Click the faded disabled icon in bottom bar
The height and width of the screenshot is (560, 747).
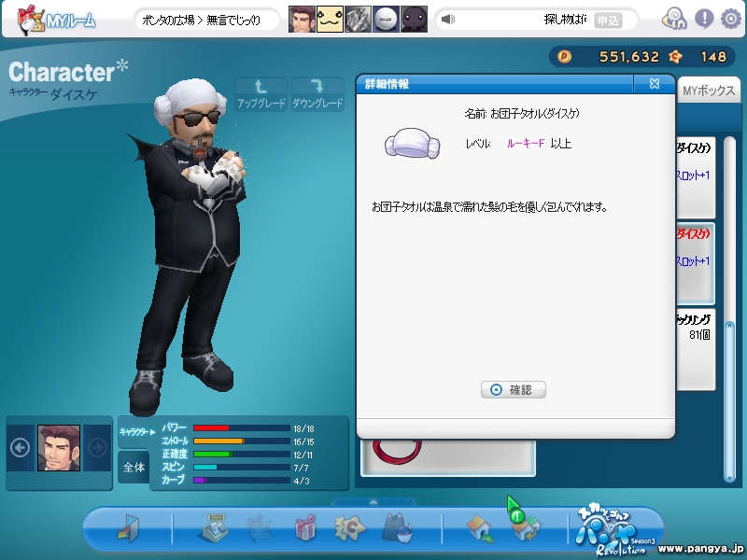pyautogui.click(x=260, y=527)
